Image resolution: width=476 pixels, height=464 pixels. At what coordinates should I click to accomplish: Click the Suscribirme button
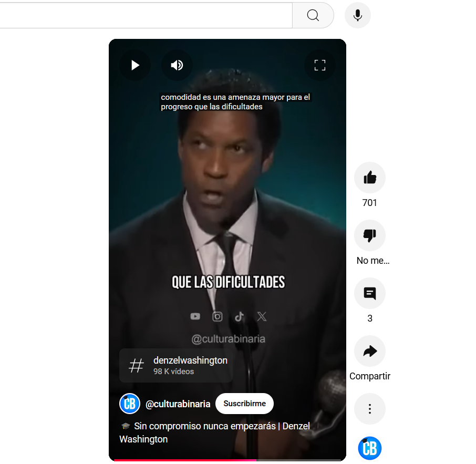(244, 404)
